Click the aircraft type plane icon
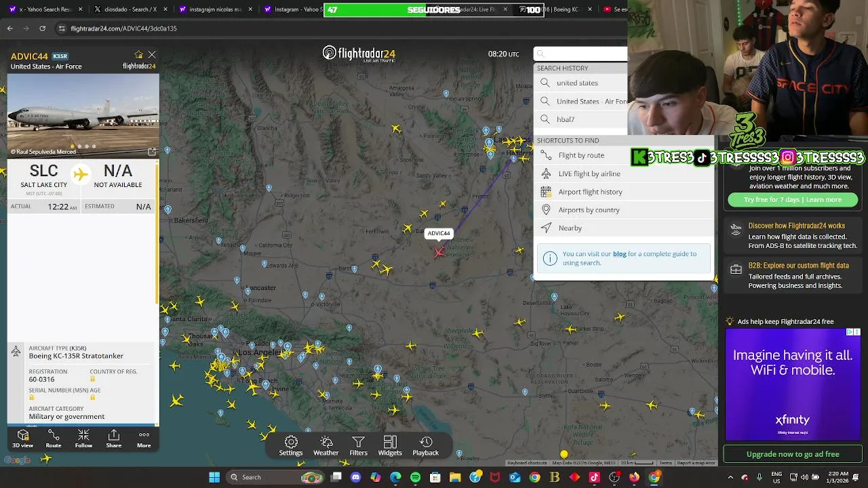 (x=16, y=351)
